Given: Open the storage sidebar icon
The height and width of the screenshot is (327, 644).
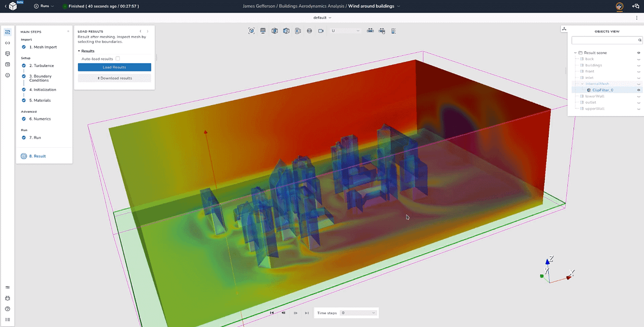Looking at the screenshot, I should point(8,53).
